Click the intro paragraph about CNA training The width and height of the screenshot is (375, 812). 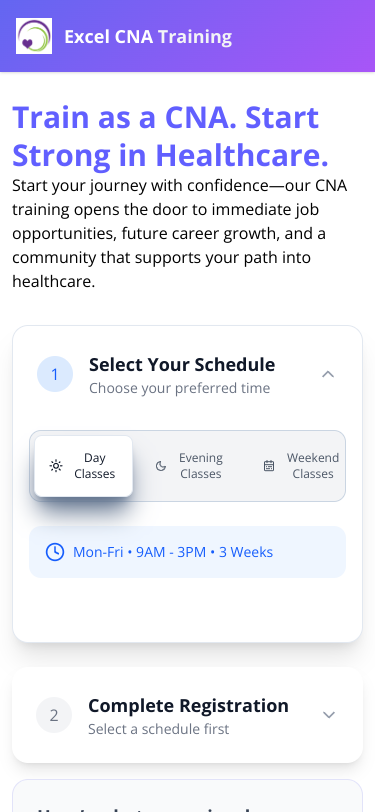[180, 234]
